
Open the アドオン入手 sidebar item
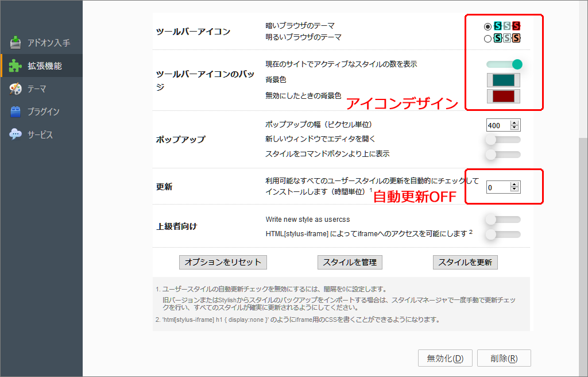(41, 43)
